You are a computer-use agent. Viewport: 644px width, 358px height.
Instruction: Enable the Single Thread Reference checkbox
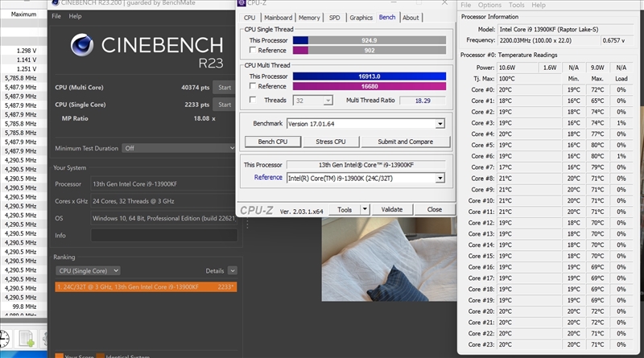253,50
